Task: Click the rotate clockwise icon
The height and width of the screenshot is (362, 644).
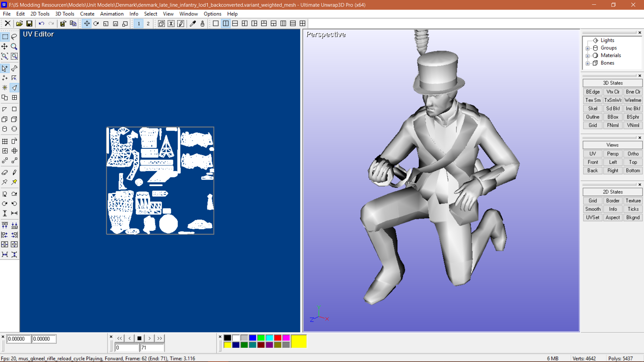Action: tap(5, 203)
